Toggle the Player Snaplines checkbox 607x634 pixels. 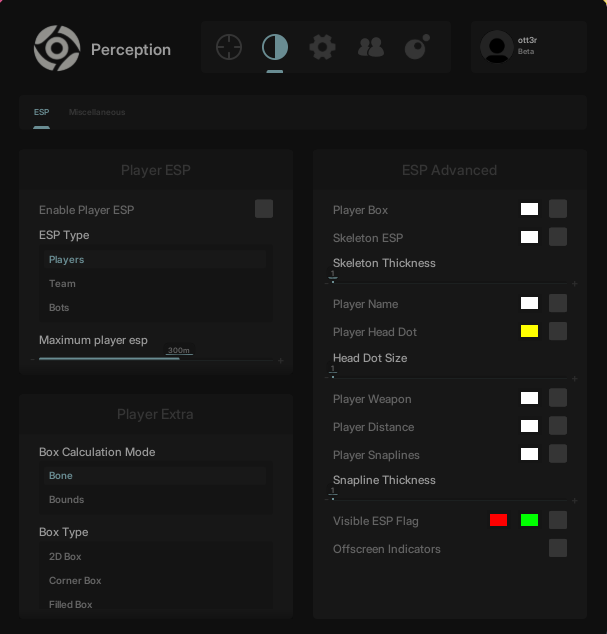click(558, 454)
